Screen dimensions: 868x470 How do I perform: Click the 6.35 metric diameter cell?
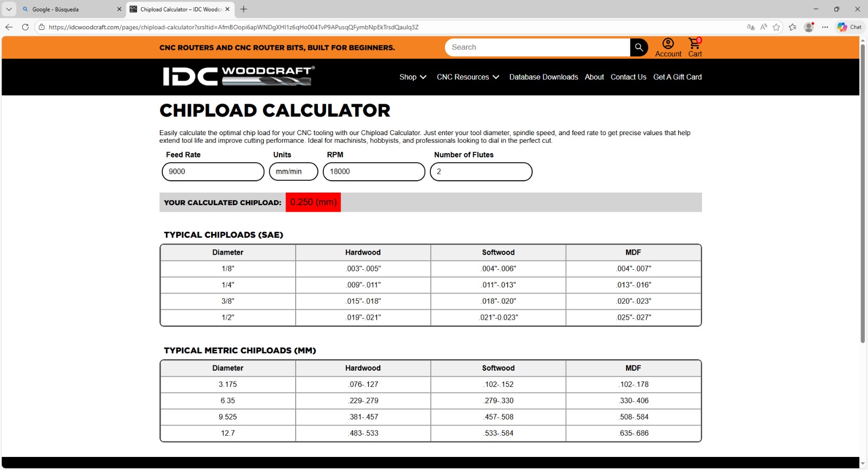tap(228, 401)
